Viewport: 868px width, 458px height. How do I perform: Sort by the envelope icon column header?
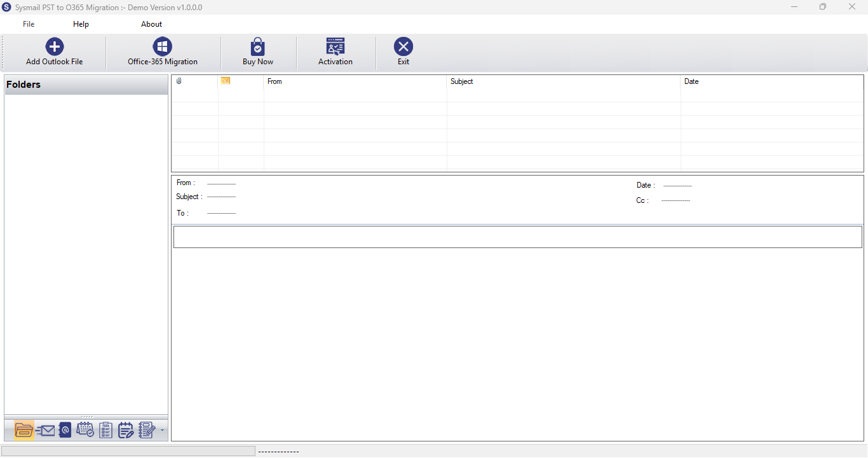[x=241, y=81]
